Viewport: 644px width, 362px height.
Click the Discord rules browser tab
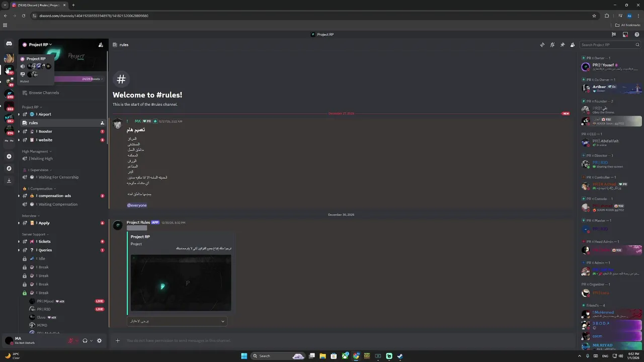pyautogui.click(x=39, y=5)
